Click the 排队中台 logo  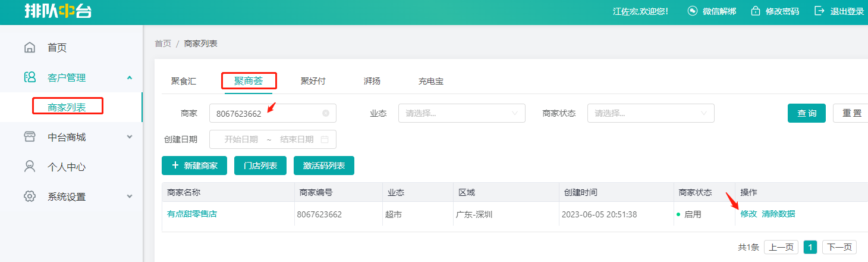58,11
